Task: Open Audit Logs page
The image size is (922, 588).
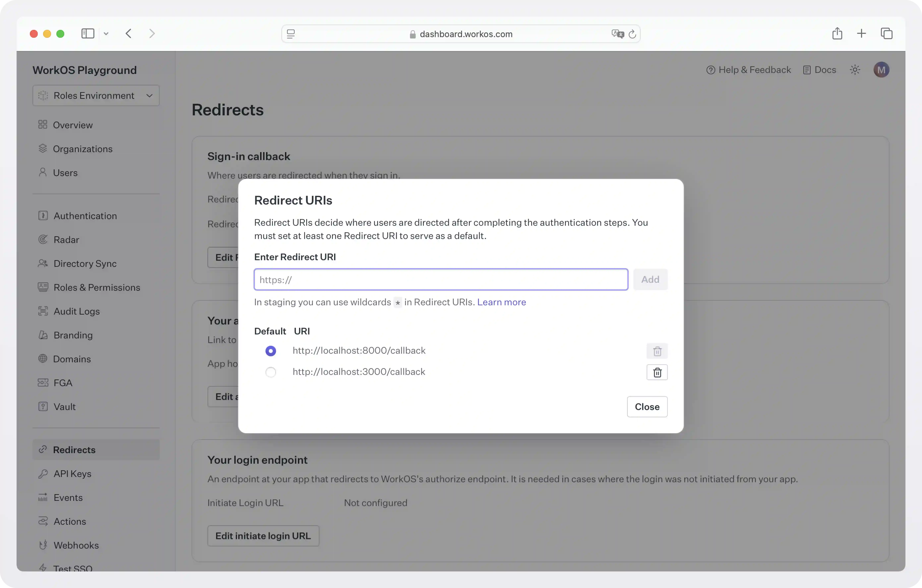Action: [x=77, y=311]
